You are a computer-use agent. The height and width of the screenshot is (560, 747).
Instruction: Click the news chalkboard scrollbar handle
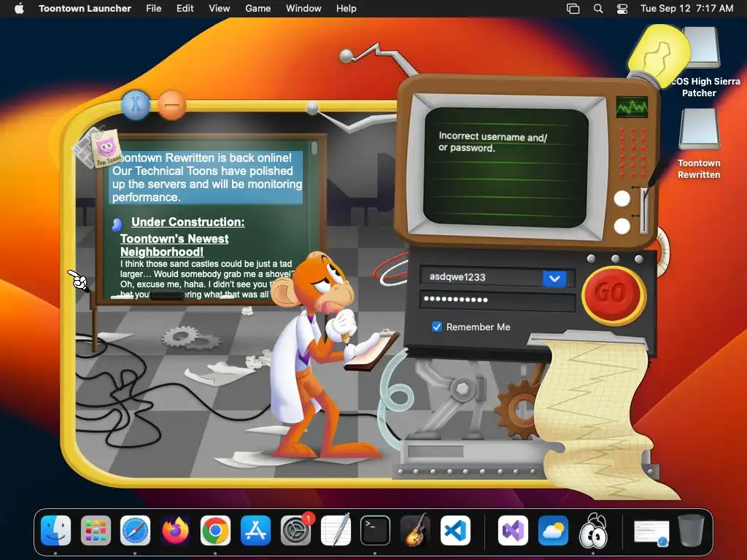(314, 147)
